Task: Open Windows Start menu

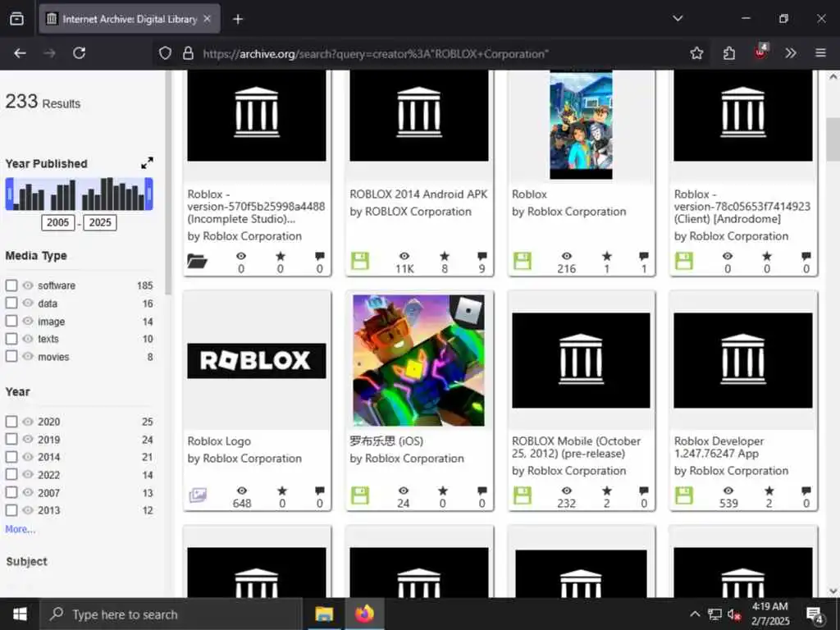Action: pyautogui.click(x=20, y=614)
